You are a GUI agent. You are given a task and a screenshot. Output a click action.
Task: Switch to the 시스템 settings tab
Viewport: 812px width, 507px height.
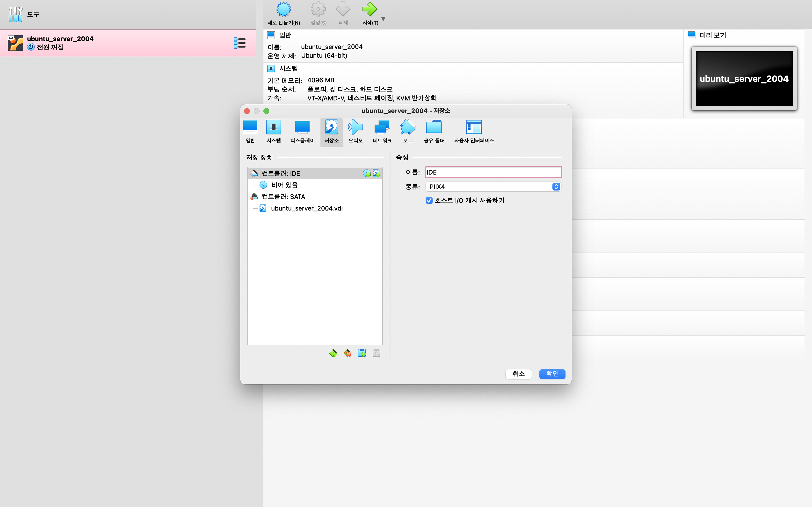(274, 131)
